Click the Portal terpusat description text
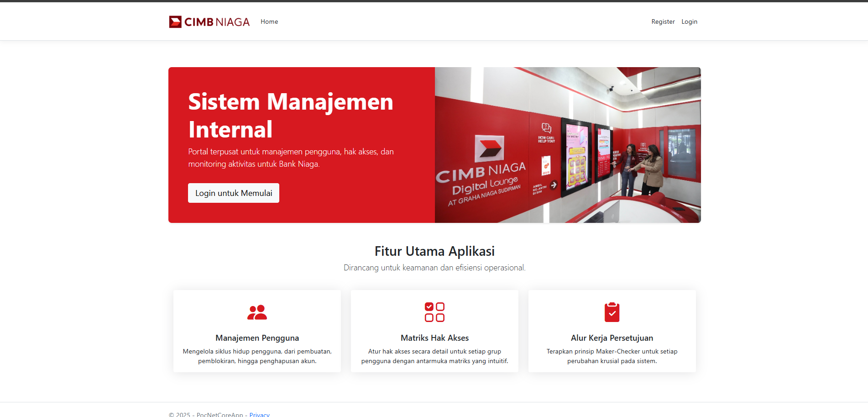This screenshot has height=417, width=868. (291, 158)
